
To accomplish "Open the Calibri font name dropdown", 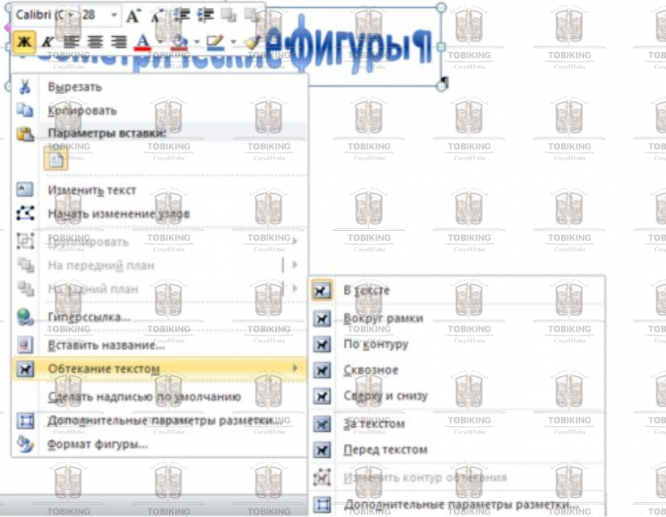I will pos(71,15).
